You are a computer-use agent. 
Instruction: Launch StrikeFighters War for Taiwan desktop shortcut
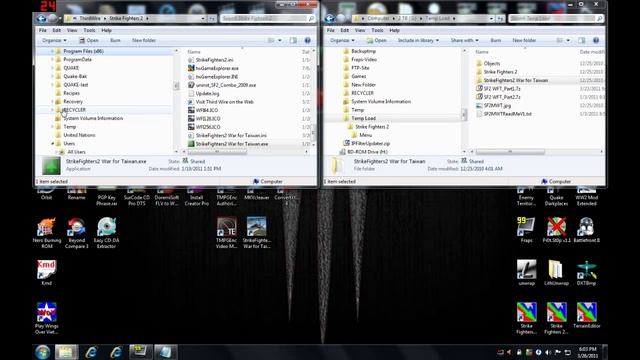(256, 233)
